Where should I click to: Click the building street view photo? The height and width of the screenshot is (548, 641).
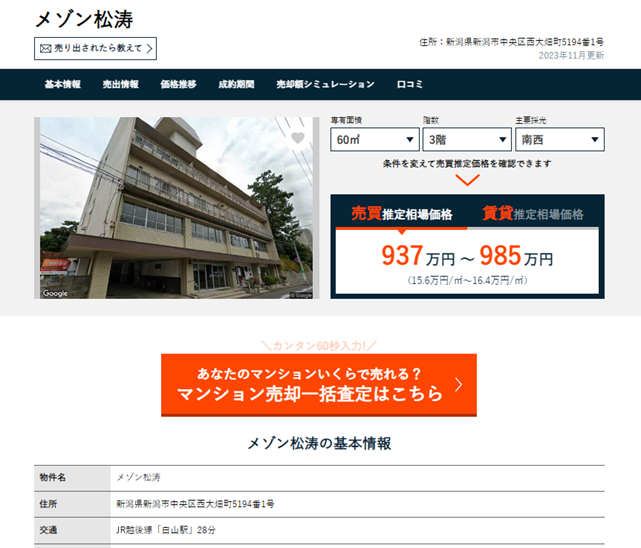(177, 208)
